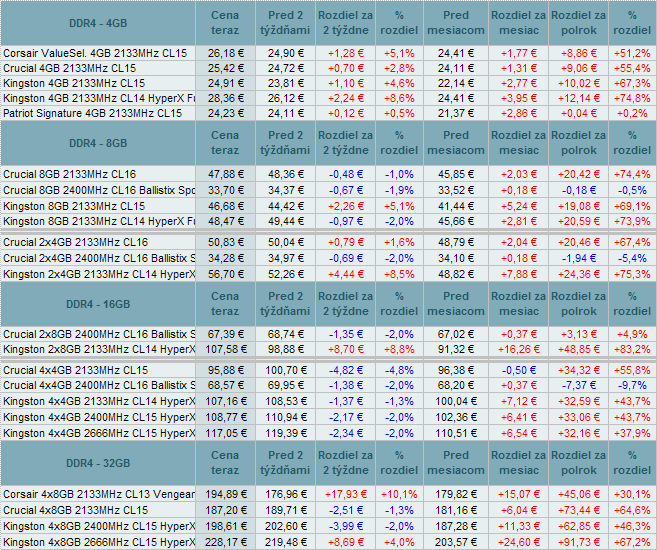Viewport: 657px width, 550px height.
Task: Select Crucial 4GB 2133MHz CL15 product name
Action: 70,68
